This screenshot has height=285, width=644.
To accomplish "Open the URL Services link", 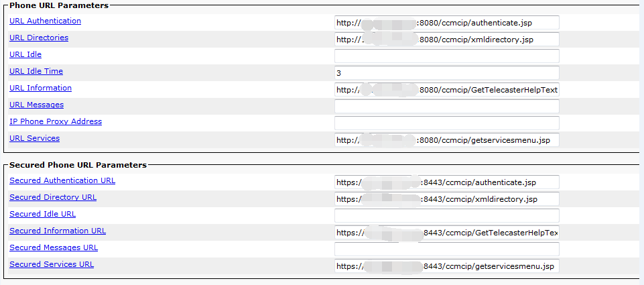I will 34,139.
